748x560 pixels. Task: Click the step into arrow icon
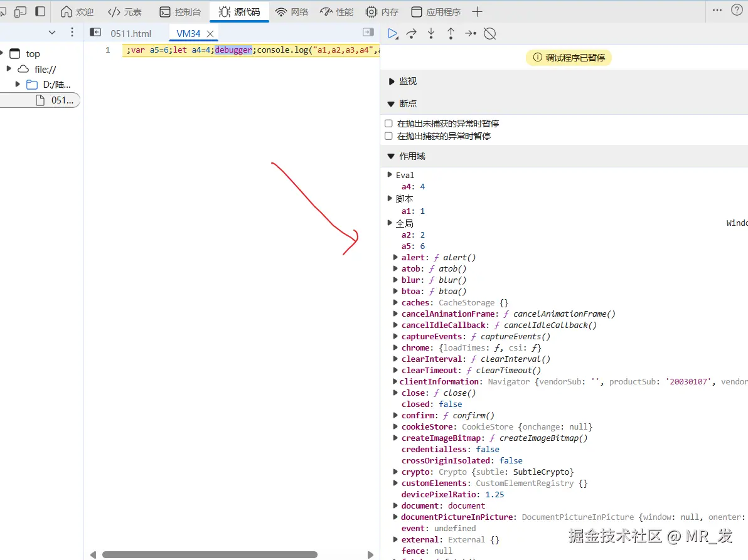(431, 34)
